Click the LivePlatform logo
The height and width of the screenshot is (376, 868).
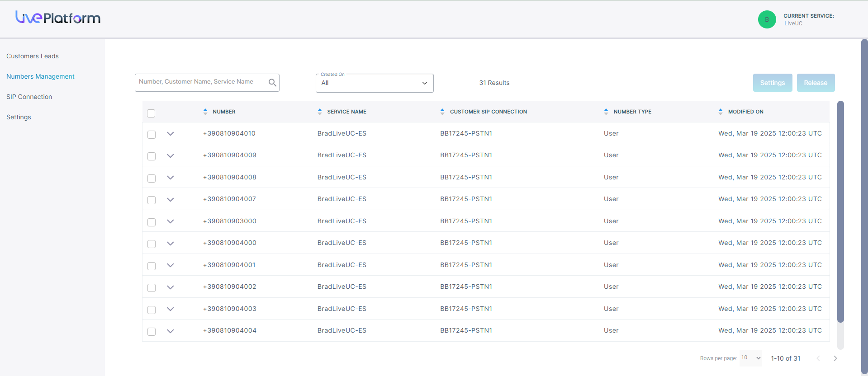pos(58,18)
